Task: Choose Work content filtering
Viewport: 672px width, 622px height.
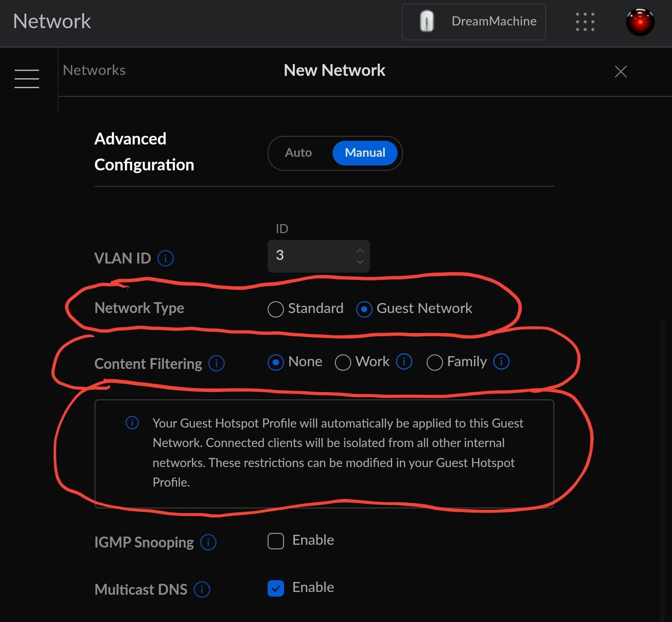Action: (343, 363)
